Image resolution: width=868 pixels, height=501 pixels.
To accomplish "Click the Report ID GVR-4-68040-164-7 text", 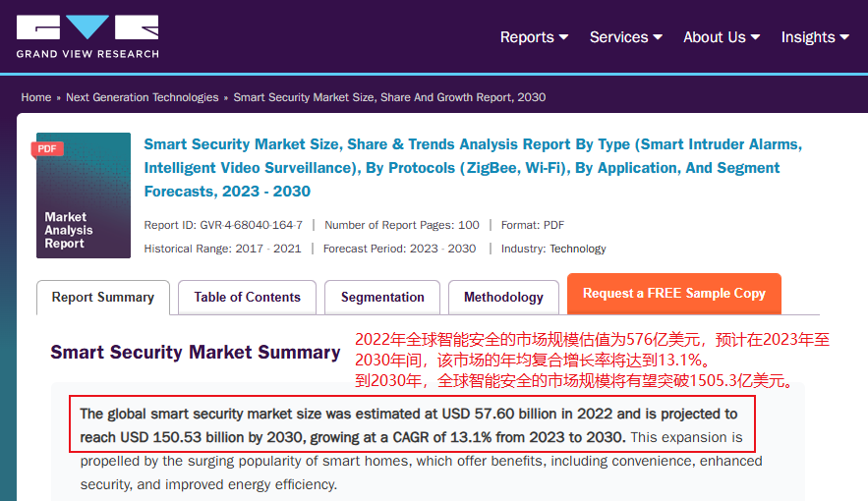I will pos(223,225).
